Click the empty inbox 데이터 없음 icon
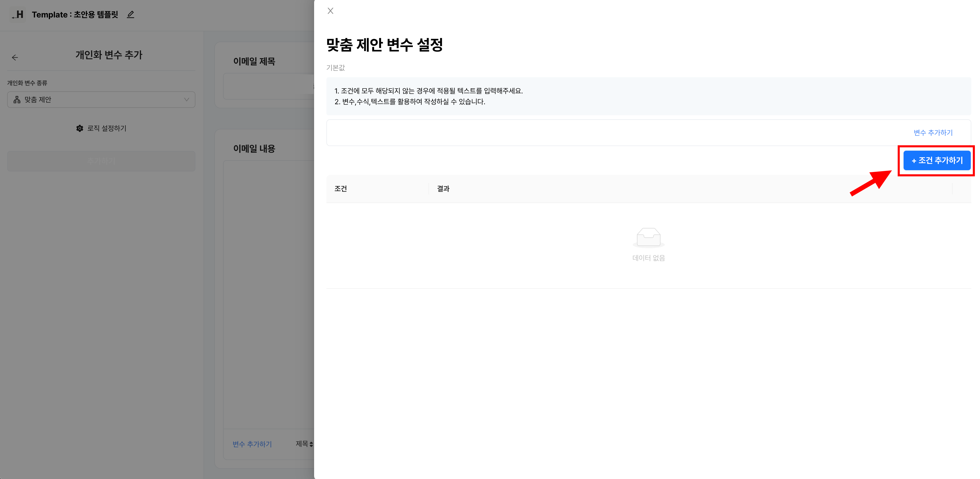The image size is (980, 479). (648, 238)
